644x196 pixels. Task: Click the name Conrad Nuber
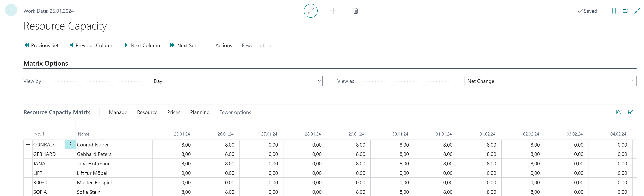(x=93, y=145)
